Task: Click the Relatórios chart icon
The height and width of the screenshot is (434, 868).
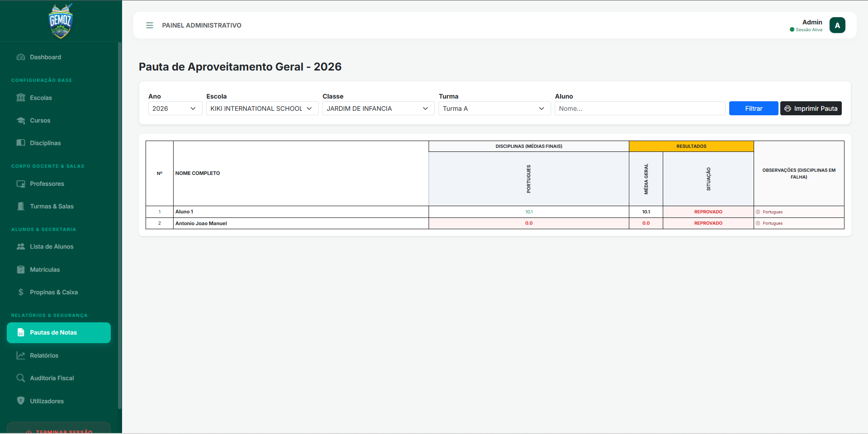Action: (x=21, y=355)
